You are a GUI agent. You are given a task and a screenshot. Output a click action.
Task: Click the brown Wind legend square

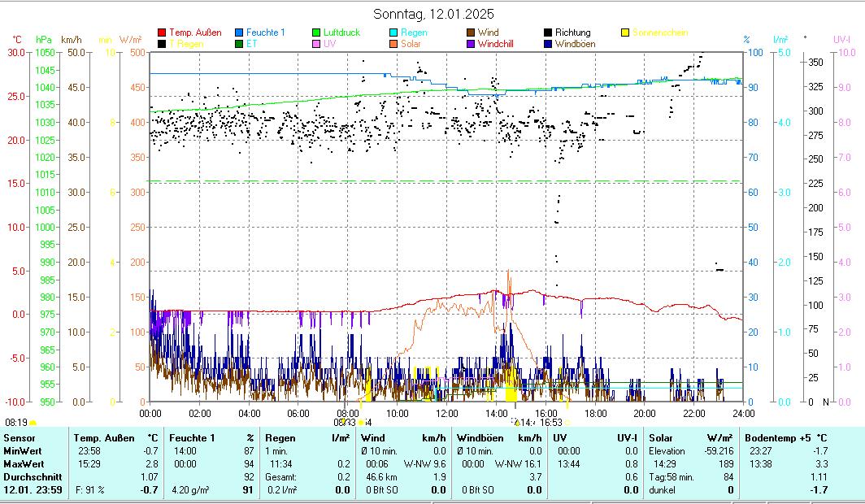tap(472, 33)
